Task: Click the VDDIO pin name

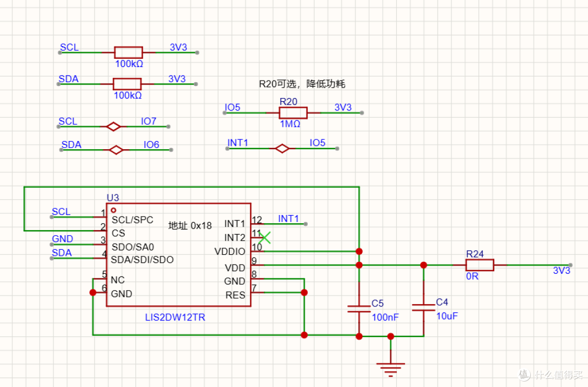Action: (230, 251)
